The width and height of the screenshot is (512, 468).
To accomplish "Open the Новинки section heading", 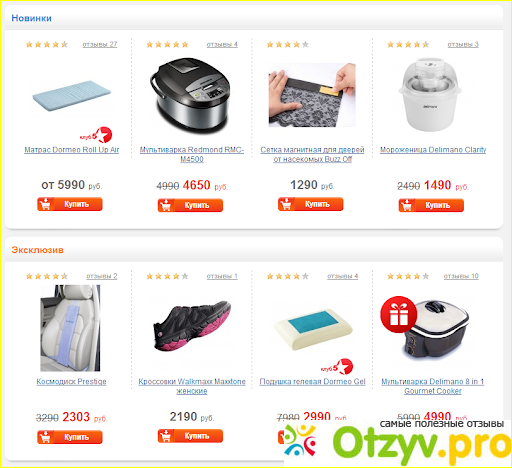I will (x=31, y=18).
